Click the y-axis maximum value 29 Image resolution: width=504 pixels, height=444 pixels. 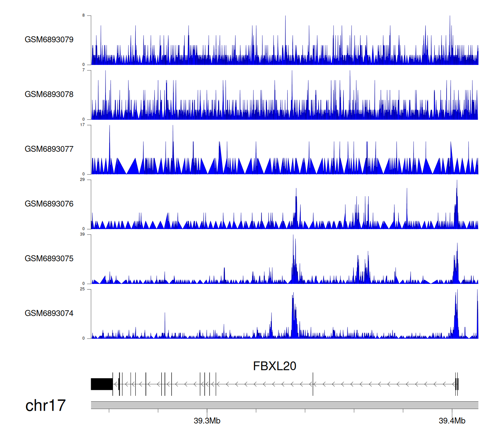(x=82, y=180)
